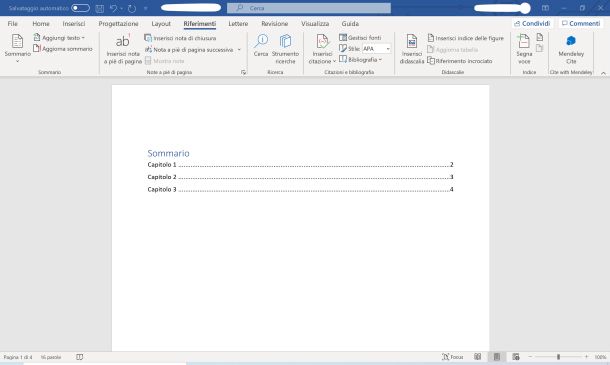The height and width of the screenshot is (365, 610).
Task: Click Inserisci indice delle figure
Action: tap(465, 38)
